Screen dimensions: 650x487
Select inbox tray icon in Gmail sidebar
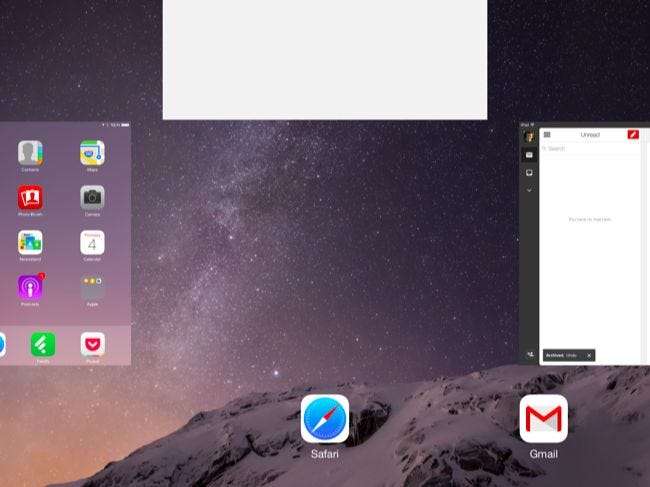[529, 172]
